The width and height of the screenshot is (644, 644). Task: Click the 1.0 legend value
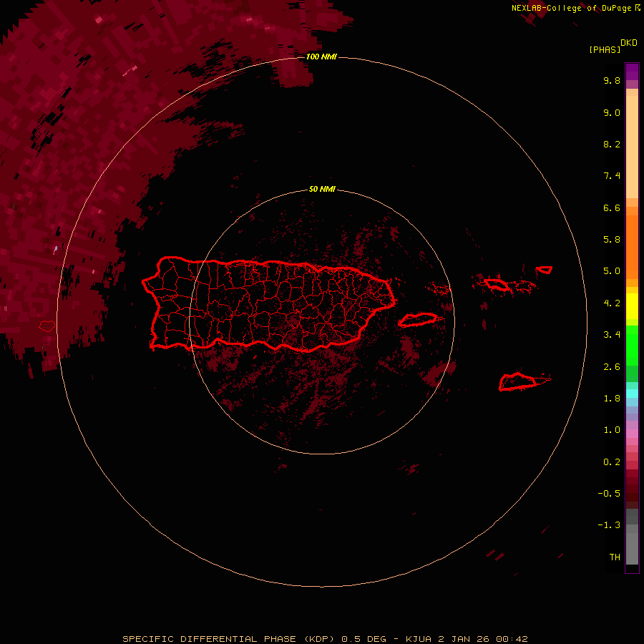(x=612, y=430)
